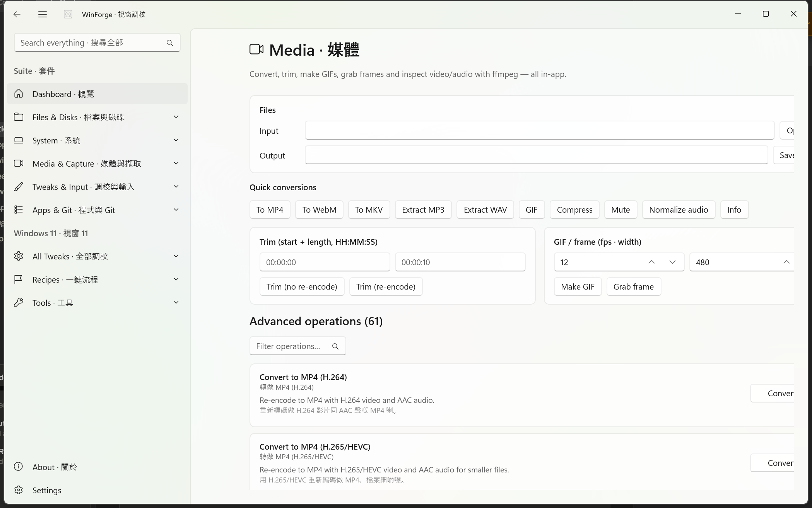Click the Make GIF button

click(578, 286)
